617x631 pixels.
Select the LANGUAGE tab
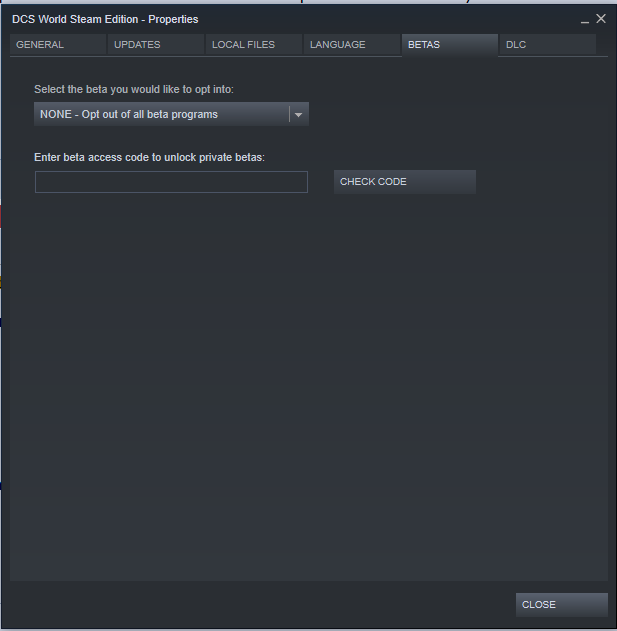coord(352,45)
